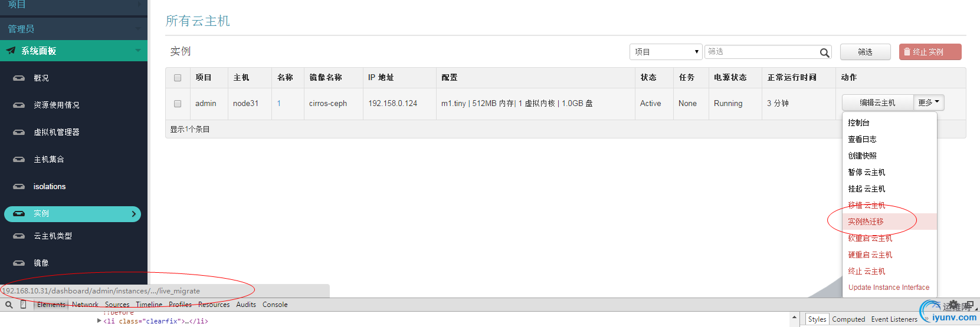
Task: Choose 查看日志 from the actions menu
Action: pos(890,139)
